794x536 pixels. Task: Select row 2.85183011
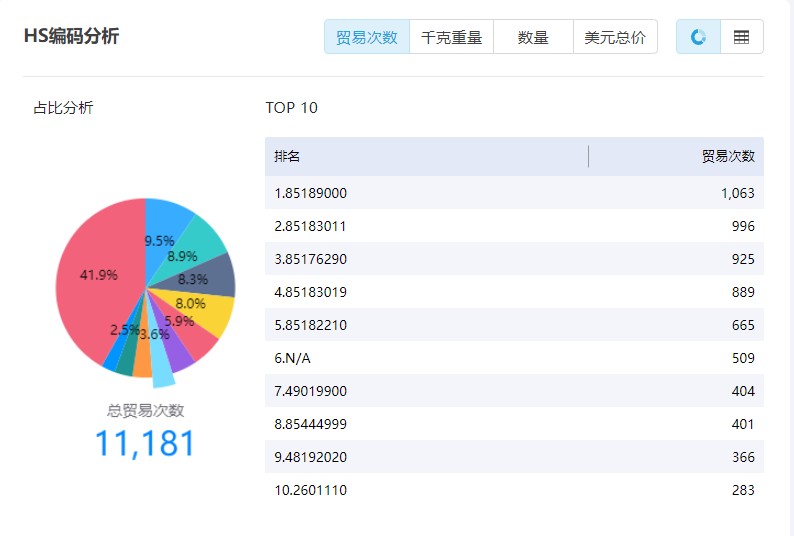(x=514, y=226)
